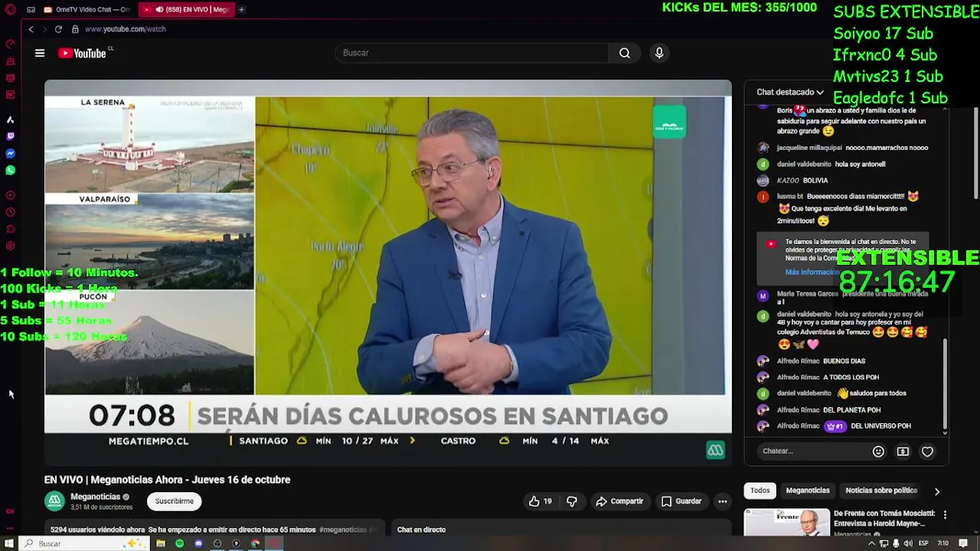Select the Meganoticias chip
Viewport: 980px width, 551px height.
[808, 491]
